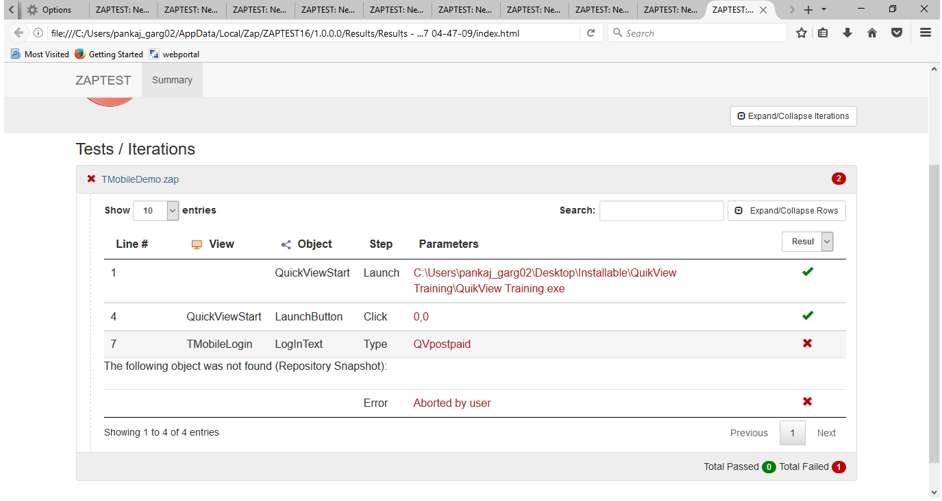
Task: Click the 0,0 parameter value
Action: click(421, 317)
